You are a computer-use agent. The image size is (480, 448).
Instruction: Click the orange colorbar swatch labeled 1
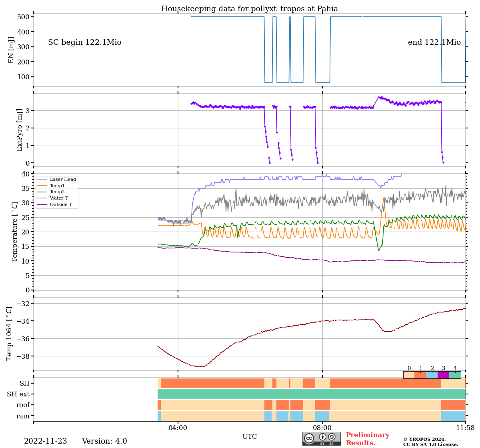420,375
